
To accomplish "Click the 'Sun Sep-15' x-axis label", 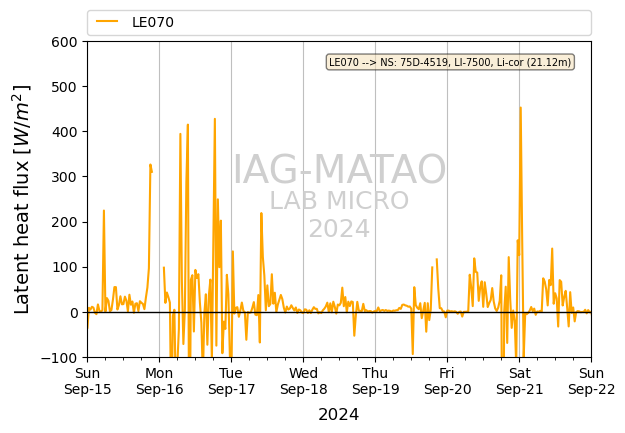I will [x=88, y=381].
